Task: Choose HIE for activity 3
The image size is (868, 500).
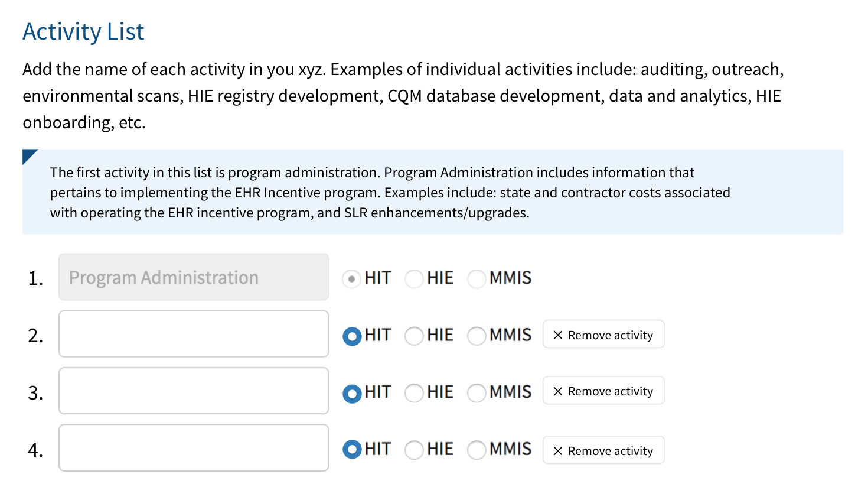Action: (414, 393)
